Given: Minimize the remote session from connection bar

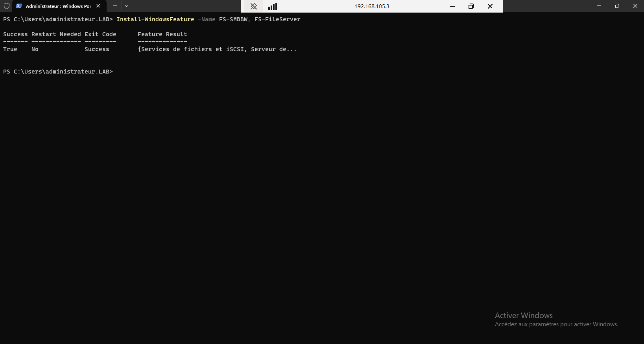Looking at the screenshot, I should coord(452,6).
